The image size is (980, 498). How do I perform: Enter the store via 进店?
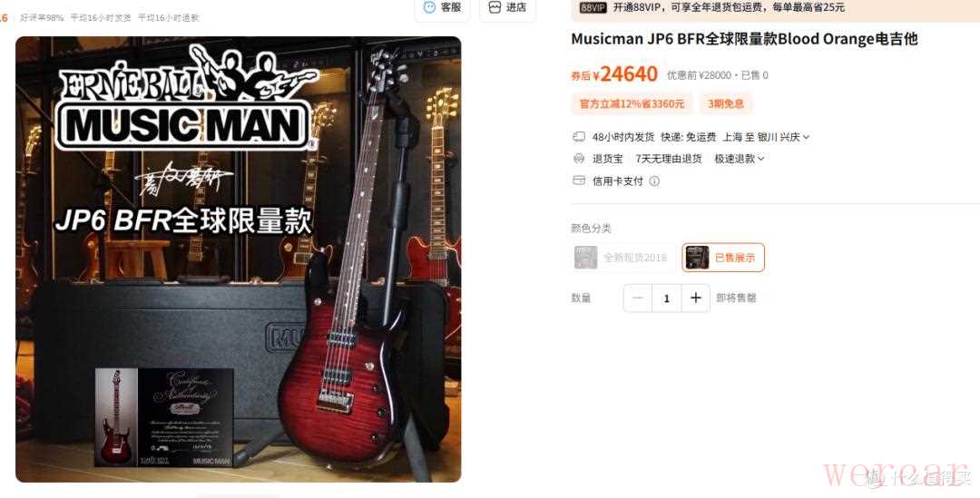[507, 7]
